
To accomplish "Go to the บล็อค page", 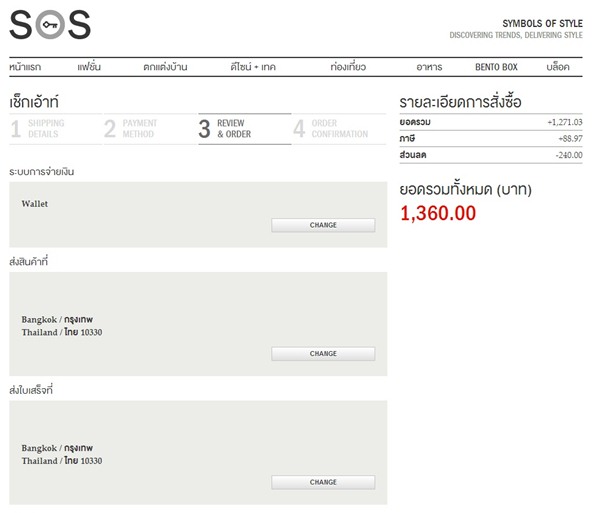I will [x=558, y=67].
